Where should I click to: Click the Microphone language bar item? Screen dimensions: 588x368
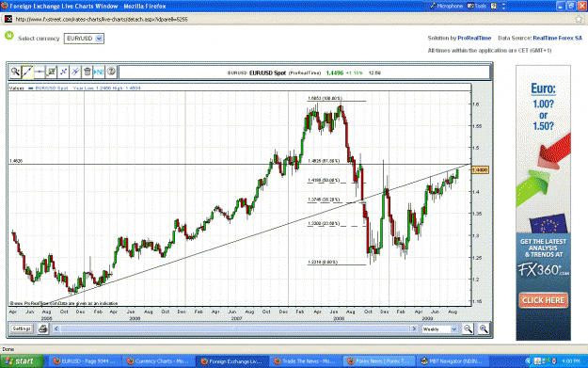point(446,6)
